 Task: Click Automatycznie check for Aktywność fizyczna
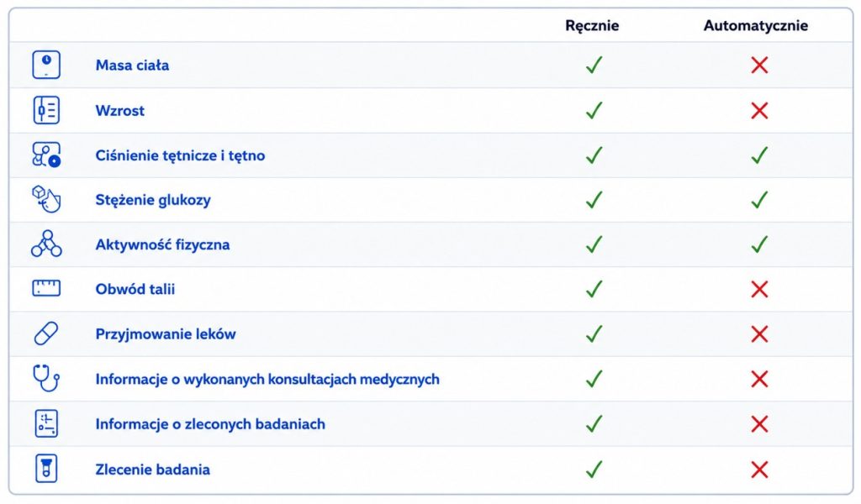click(759, 244)
